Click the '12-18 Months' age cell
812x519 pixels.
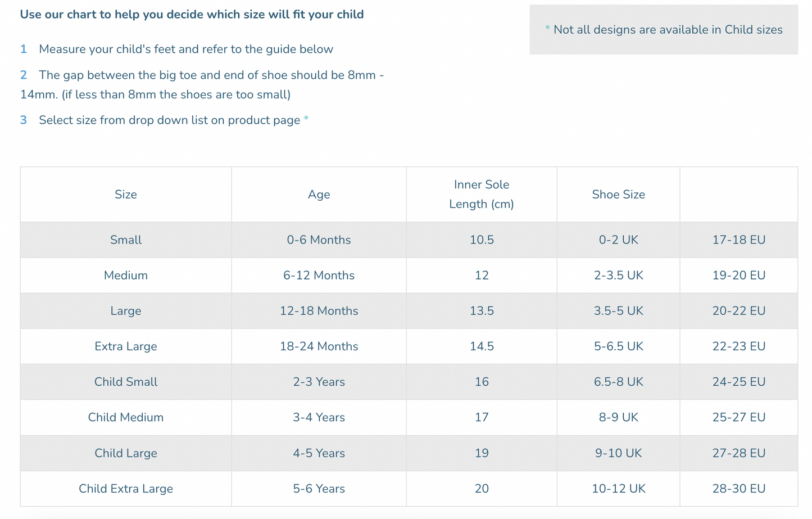(x=319, y=311)
